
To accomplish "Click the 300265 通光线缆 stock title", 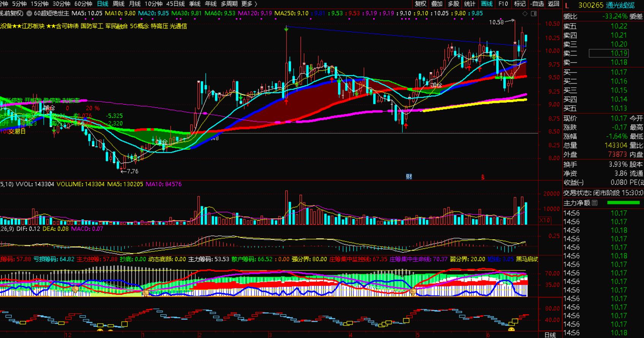I will tap(606, 5).
